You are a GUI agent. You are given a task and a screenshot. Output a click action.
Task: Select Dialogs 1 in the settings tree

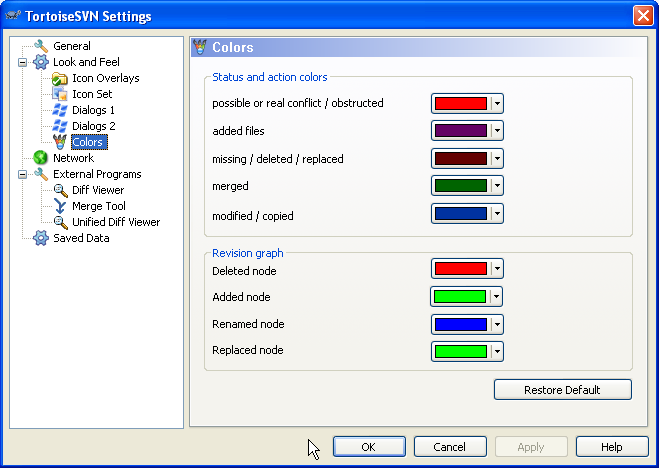point(93,110)
